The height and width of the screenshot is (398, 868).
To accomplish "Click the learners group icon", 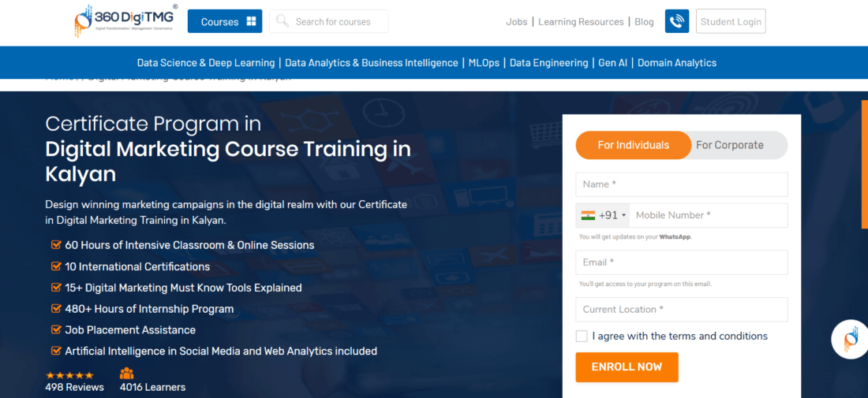I will [x=127, y=374].
